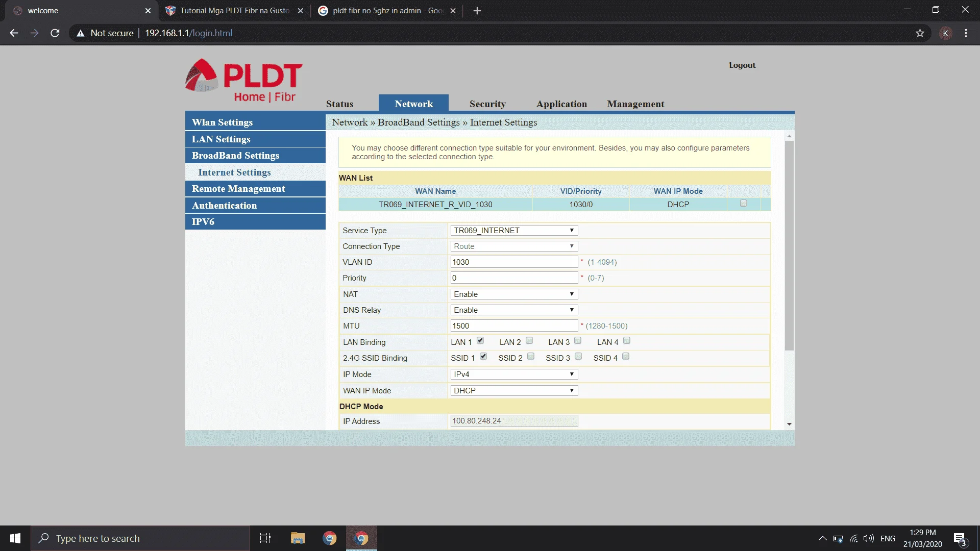The image size is (980, 551).
Task: Open the first Chrome taskbar icon
Action: 330,538
